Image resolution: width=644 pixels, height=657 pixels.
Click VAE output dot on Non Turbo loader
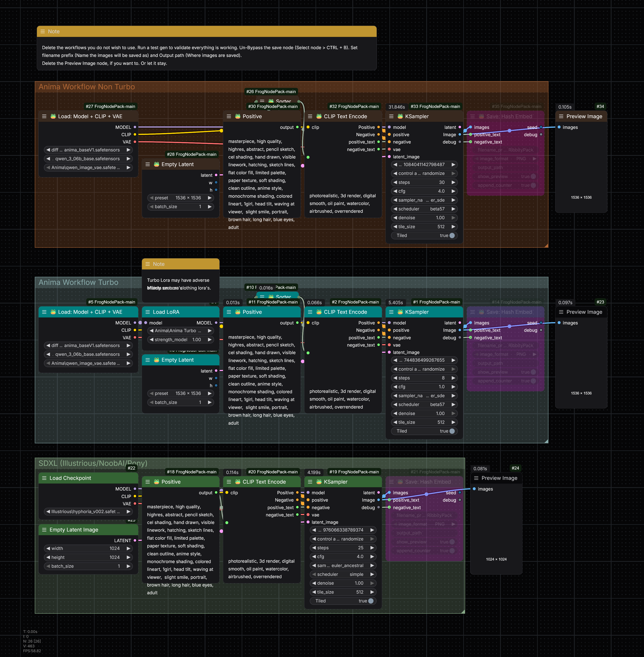(135, 142)
